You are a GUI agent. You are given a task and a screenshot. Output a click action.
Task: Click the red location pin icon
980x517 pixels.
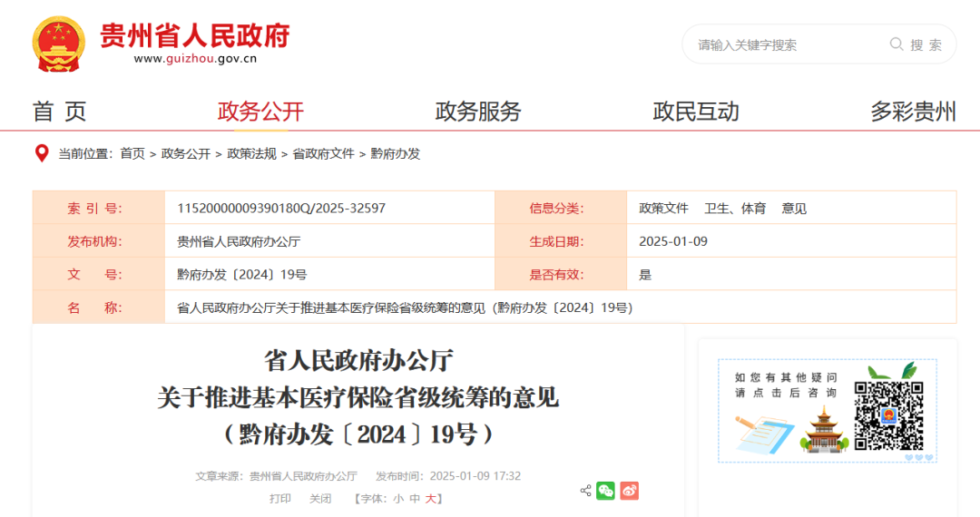click(x=41, y=153)
